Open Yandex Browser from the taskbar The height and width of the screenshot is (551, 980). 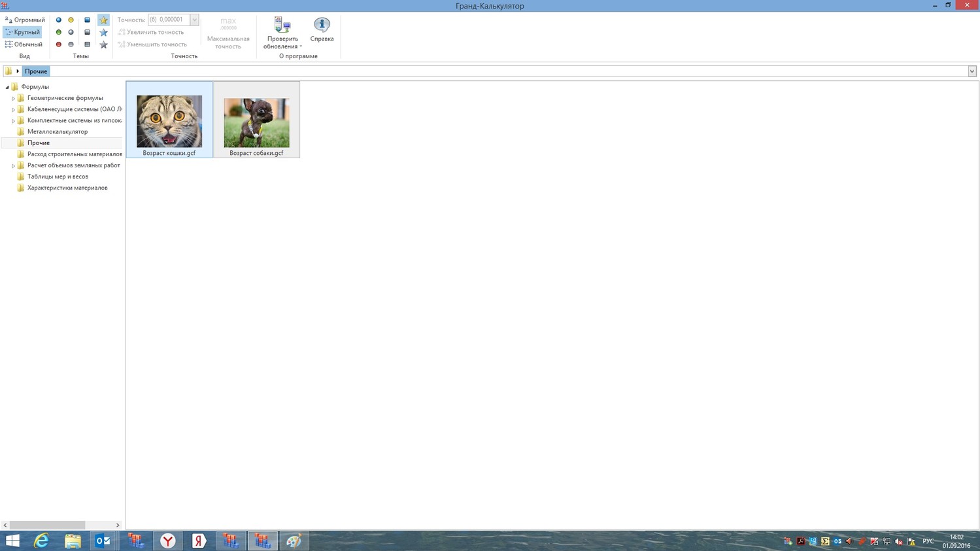pos(168,541)
